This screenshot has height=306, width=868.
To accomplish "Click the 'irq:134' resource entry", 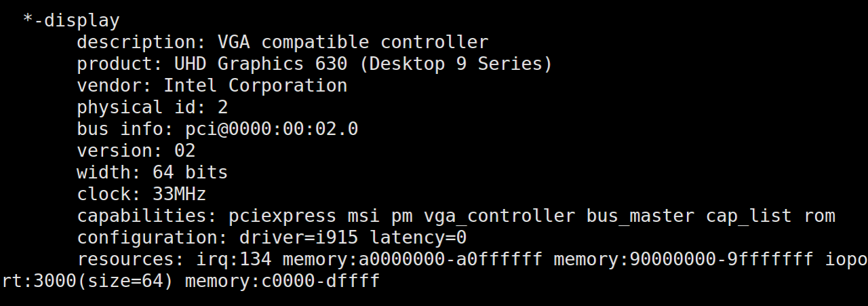I will point(222,259).
